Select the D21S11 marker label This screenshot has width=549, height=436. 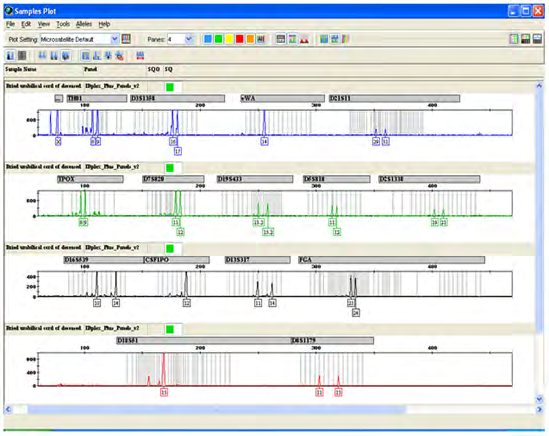[394, 98]
